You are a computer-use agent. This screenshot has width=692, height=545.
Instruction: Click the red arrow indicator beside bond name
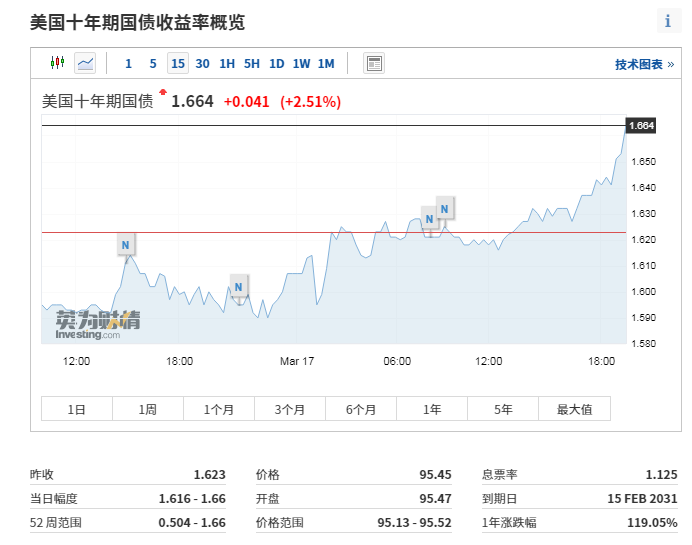pos(164,92)
